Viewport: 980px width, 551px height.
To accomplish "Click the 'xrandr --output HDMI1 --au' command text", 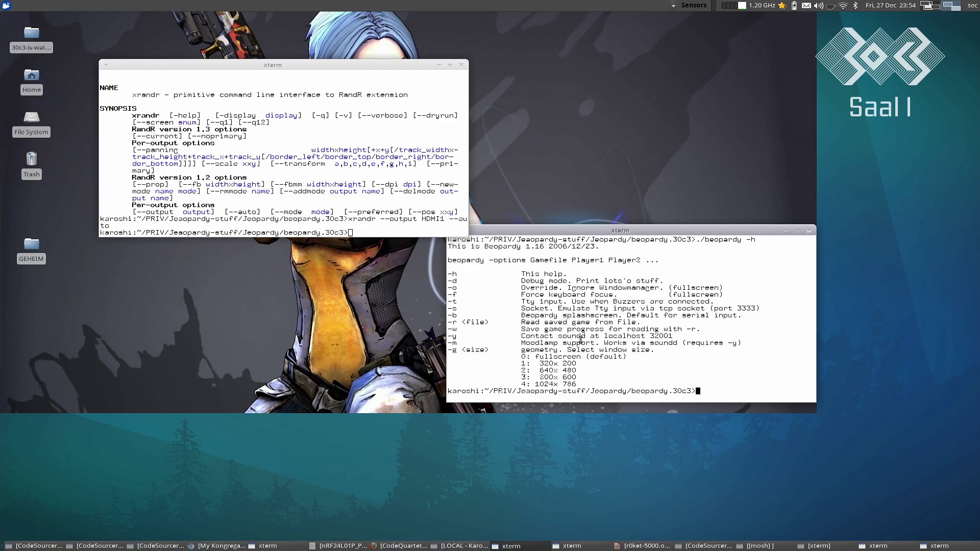I will pos(407,219).
